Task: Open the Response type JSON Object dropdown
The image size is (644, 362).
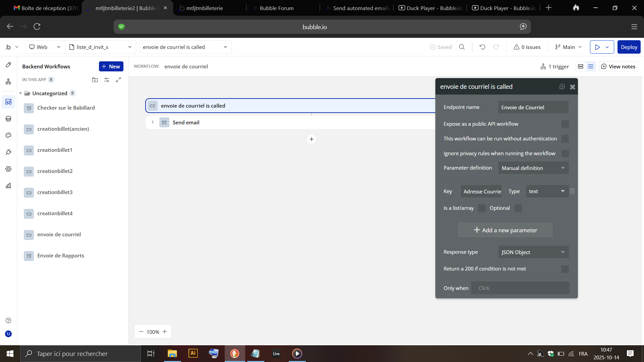Action: [x=533, y=252]
